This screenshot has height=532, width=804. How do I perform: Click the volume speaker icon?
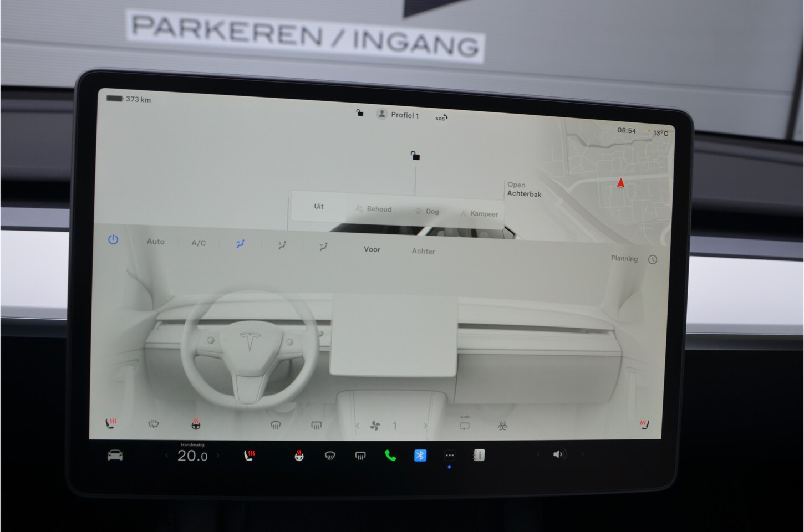558,454
